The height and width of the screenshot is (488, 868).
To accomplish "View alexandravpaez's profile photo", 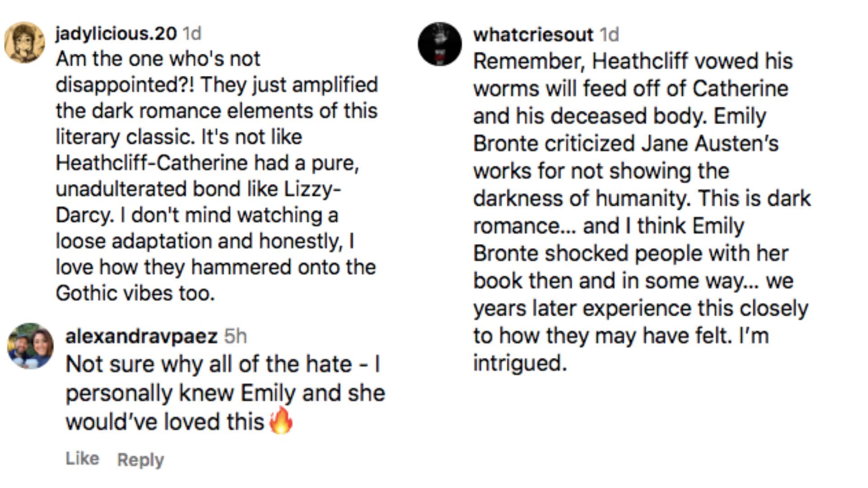I will click(x=30, y=346).
